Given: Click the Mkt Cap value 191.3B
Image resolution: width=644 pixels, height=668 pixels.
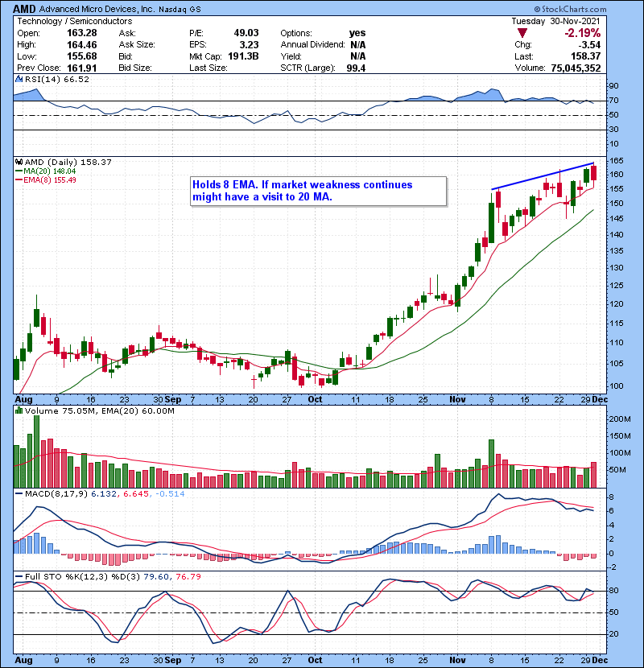Looking at the screenshot, I should click(243, 56).
